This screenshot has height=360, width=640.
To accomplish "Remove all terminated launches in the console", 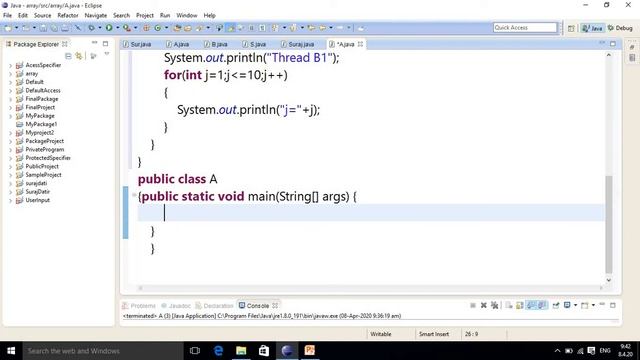I will [x=494, y=305].
